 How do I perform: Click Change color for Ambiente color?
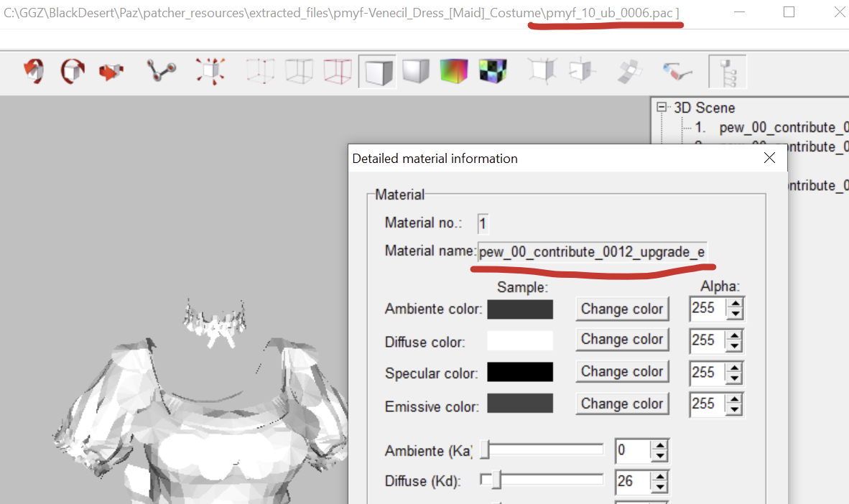[x=621, y=309]
